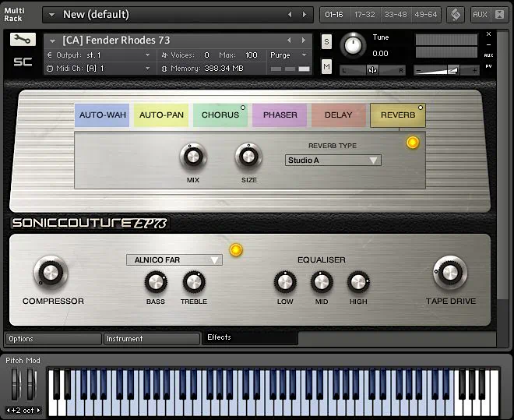514x420 pixels.
Task: Shift keyboard octave up with right arrow
Action: pyautogui.click(x=38, y=410)
